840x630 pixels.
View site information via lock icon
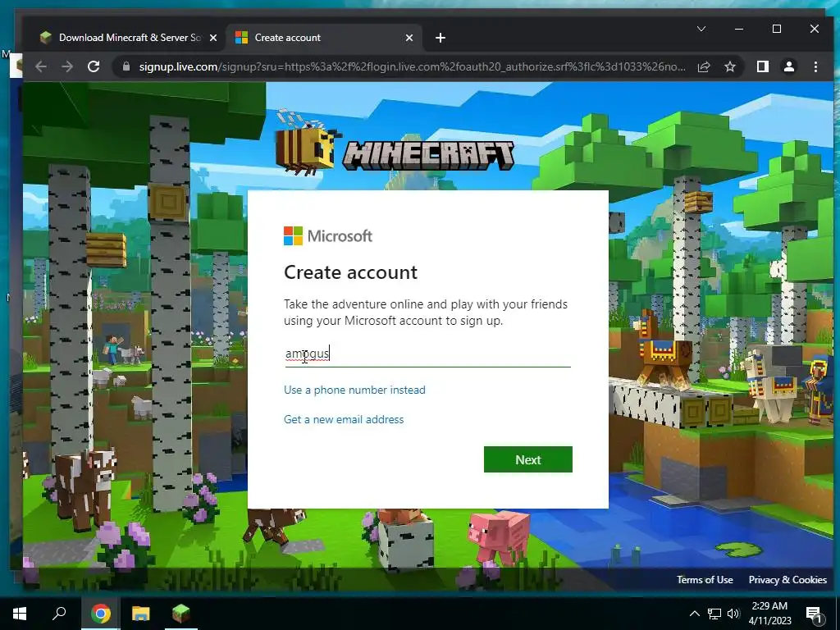[126, 67]
